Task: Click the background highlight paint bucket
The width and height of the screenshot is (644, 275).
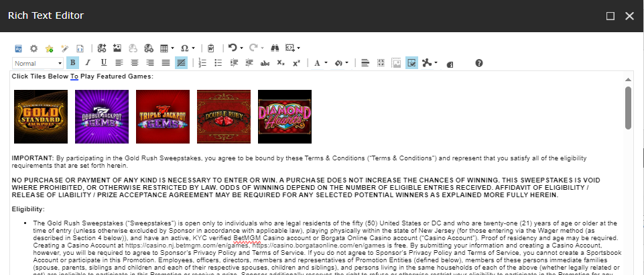Action: click(x=338, y=63)
